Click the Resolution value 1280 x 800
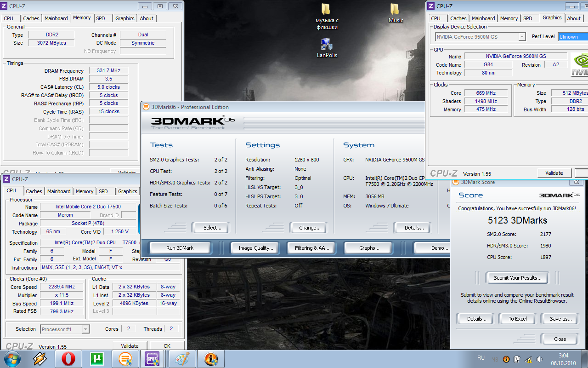This screenshot has height=368, width=588. (x=307, y=160)
